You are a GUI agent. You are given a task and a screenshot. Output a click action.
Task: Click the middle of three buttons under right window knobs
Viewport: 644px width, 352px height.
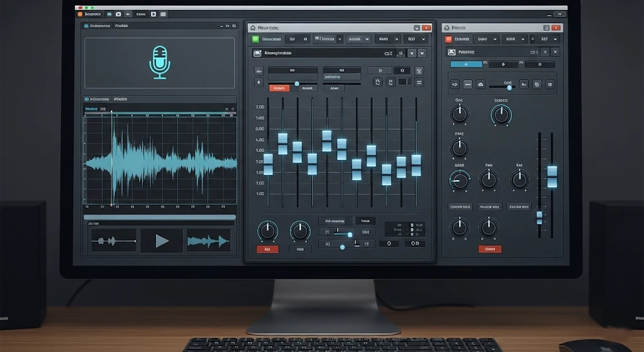coord(489,207)
